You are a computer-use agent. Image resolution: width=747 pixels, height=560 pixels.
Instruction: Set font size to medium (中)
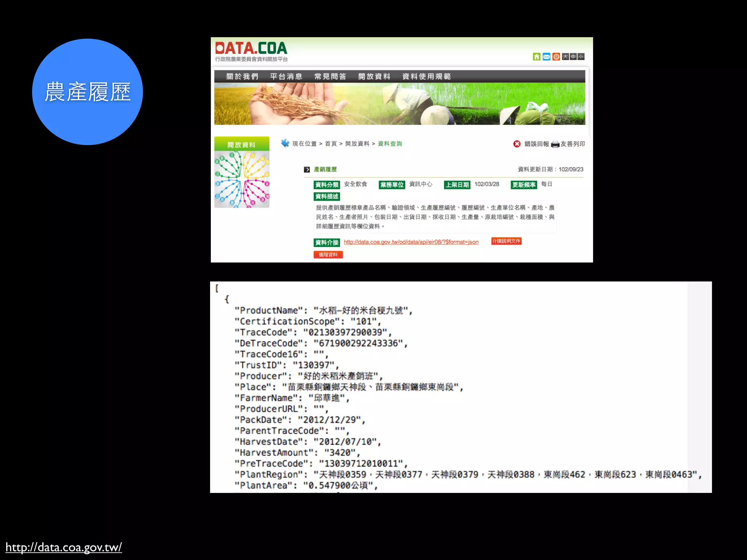click(x=573, y=57)
